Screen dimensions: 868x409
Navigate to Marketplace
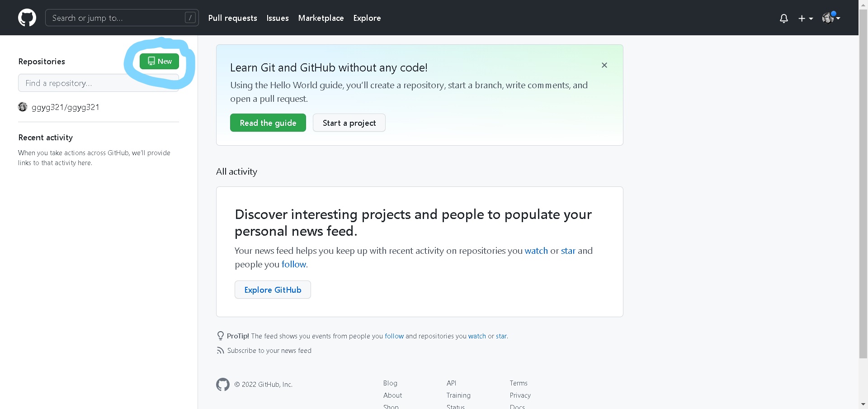coord(321,18)
